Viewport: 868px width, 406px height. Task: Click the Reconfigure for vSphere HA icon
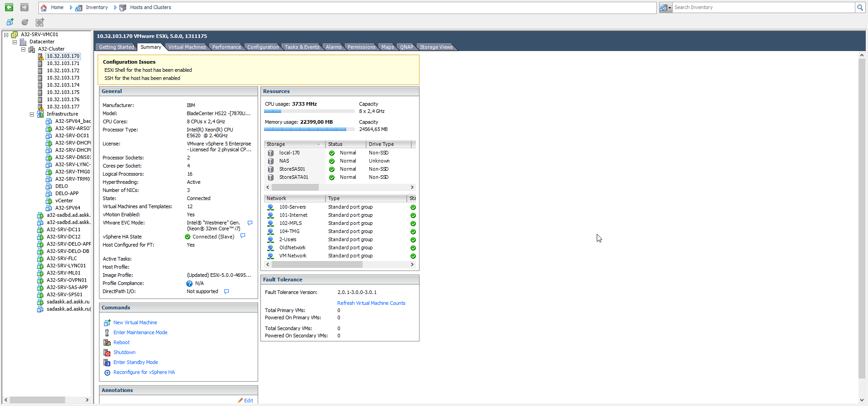pyautogui.click(x=107, y=373)
